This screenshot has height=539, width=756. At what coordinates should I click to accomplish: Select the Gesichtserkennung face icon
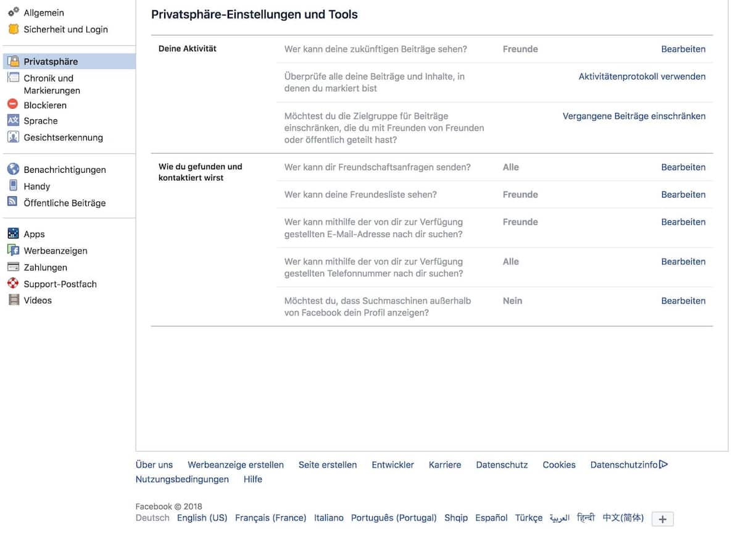pos(12,137)
